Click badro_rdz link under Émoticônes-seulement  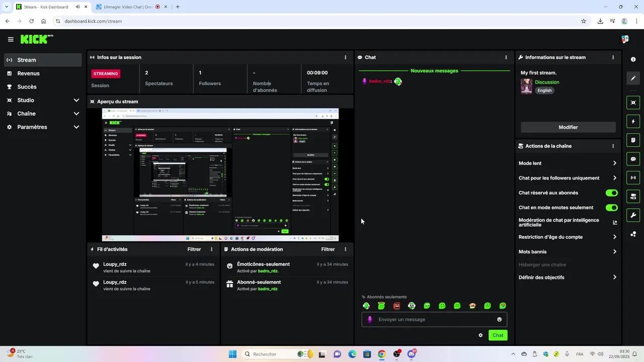(x=268, y=271)
